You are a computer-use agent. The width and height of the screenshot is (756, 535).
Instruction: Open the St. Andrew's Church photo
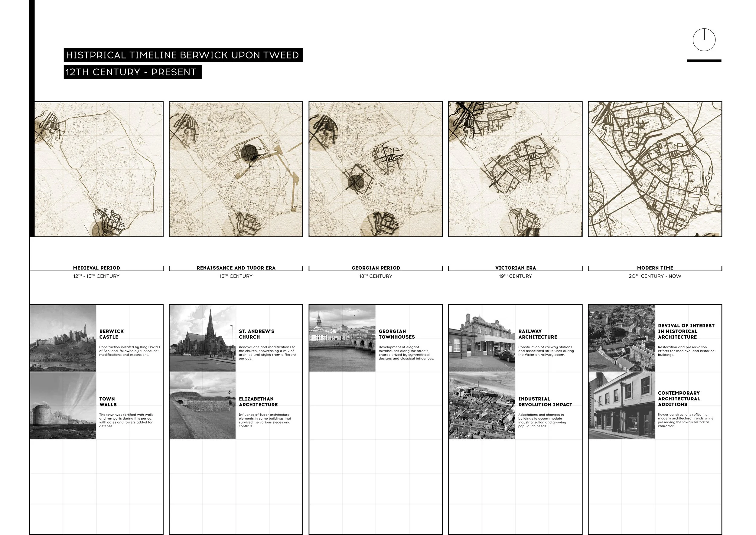point(203,338)
